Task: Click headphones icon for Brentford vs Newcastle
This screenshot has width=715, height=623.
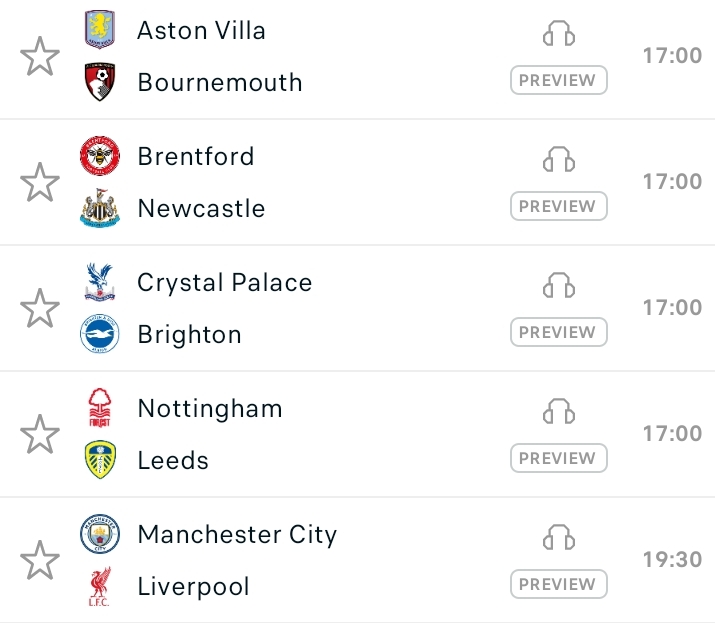Action: click(x=559, y=160)
